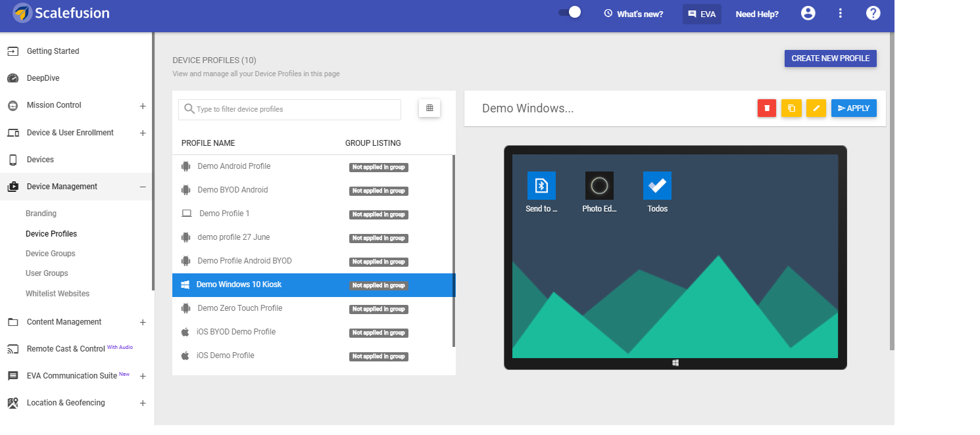The width and height of the screenshot is (980, 435).
Task: Open Location & Geofencing item
Action: tap(66, 403)
